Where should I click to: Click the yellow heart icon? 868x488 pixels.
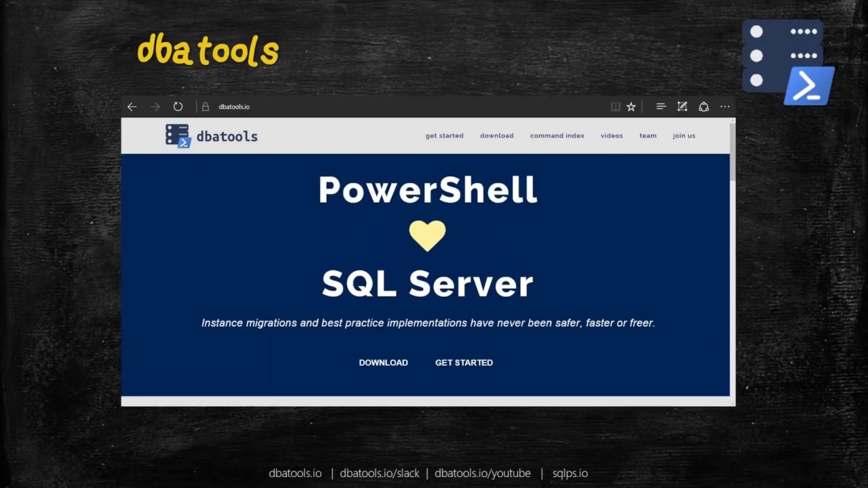click(x=427, y=236)
